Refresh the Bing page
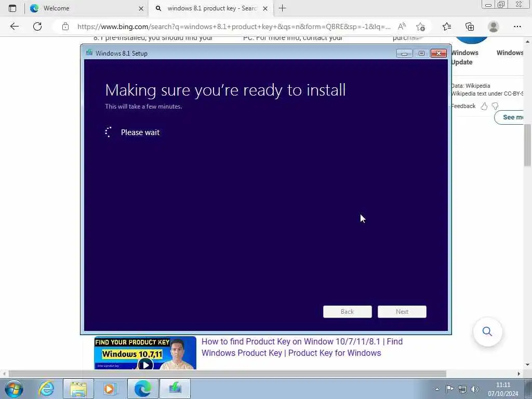 pos(37,26)
